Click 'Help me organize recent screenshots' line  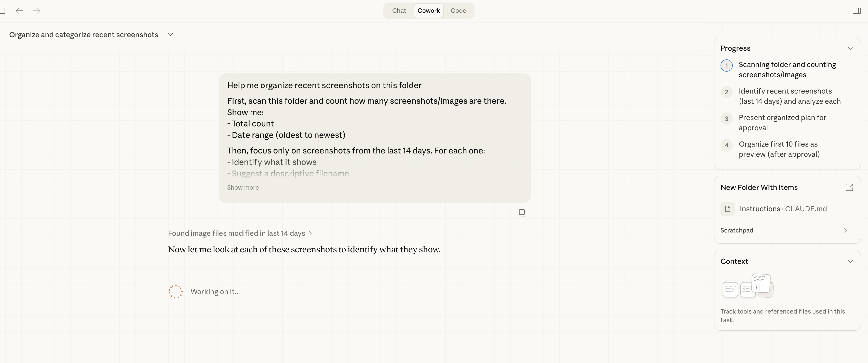324,85
